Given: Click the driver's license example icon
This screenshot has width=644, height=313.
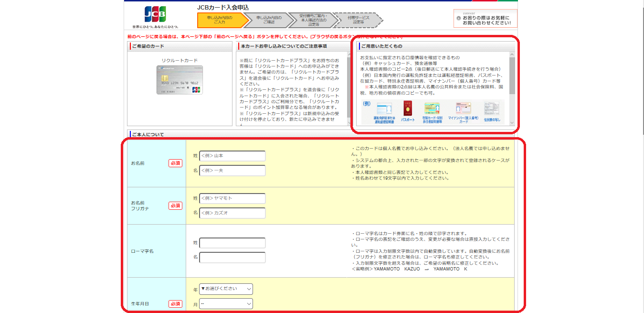Looking at the screenshot, I should coord(384,108).
